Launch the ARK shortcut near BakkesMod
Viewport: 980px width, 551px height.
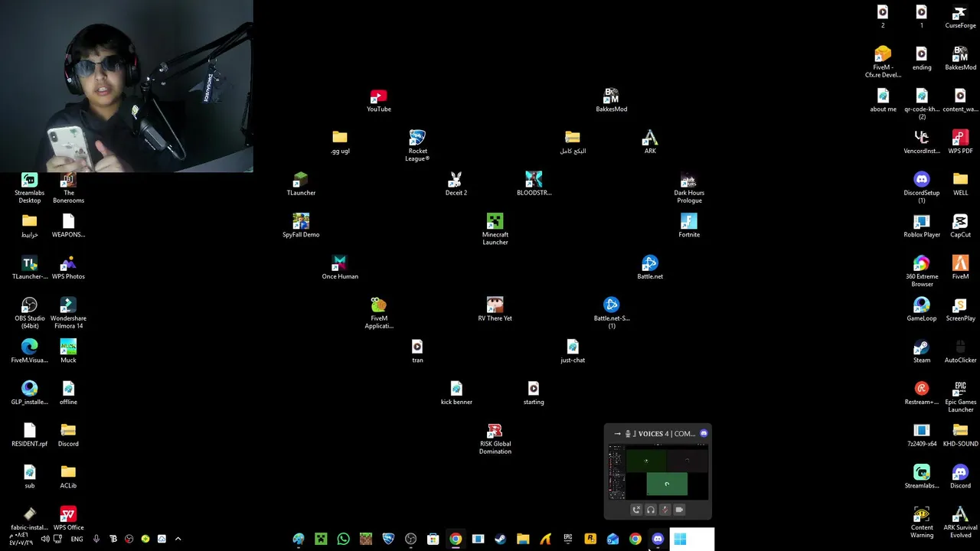click(x=649, y=142)
